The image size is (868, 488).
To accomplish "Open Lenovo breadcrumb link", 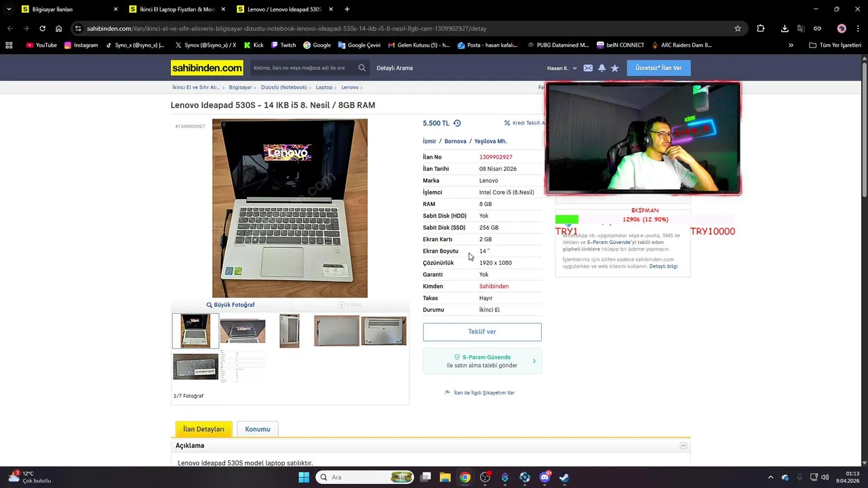I will pos(350,87).
